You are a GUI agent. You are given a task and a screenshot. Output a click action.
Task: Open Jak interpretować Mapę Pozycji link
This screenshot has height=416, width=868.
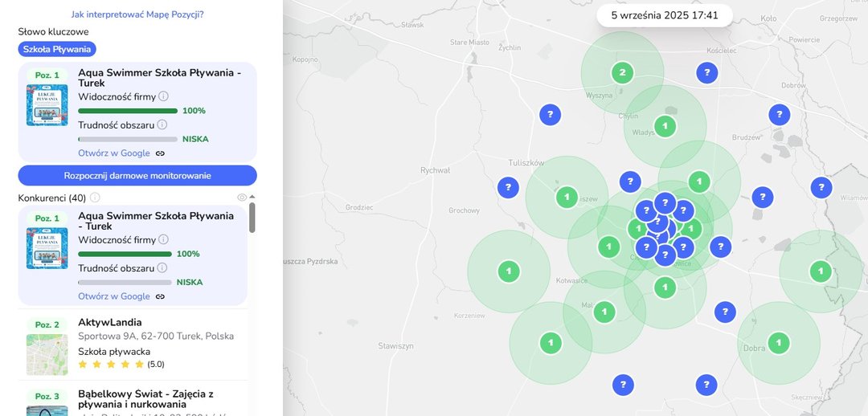pos(137,14)
